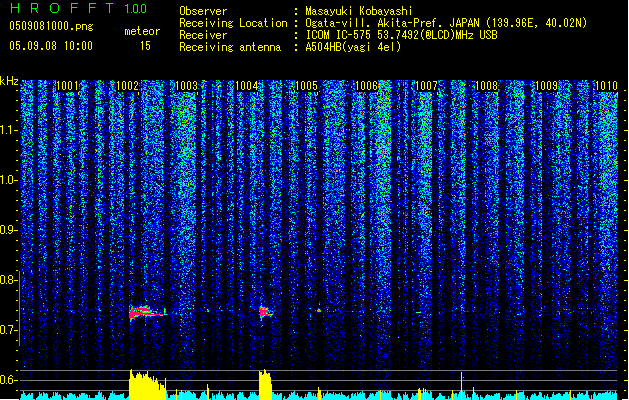Click the 1002 time marker
Screen dimensions: 629x400
click(127, 86)
